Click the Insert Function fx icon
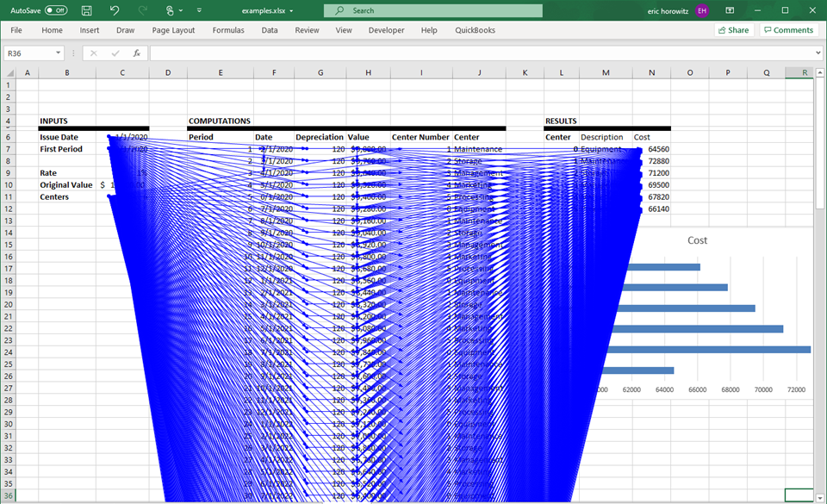 pos(136,53)
